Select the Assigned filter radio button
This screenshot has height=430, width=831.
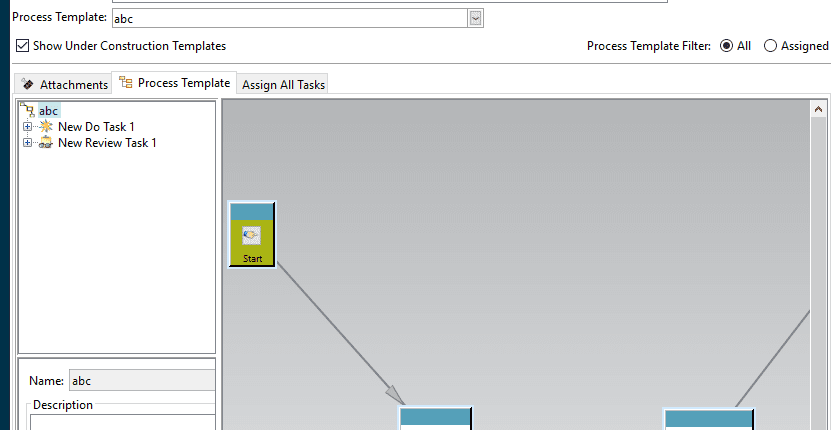[x=771, y=46]
